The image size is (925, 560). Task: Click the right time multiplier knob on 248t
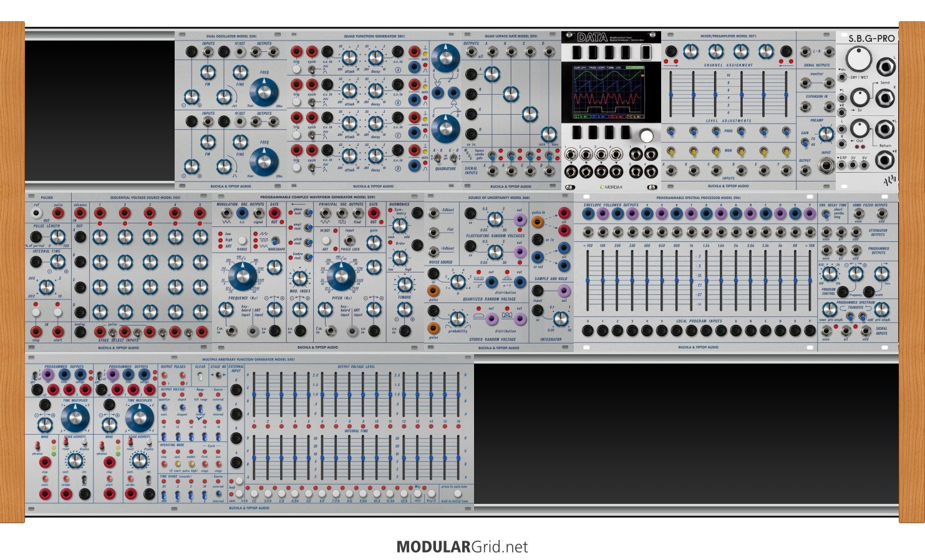(140, 418)
